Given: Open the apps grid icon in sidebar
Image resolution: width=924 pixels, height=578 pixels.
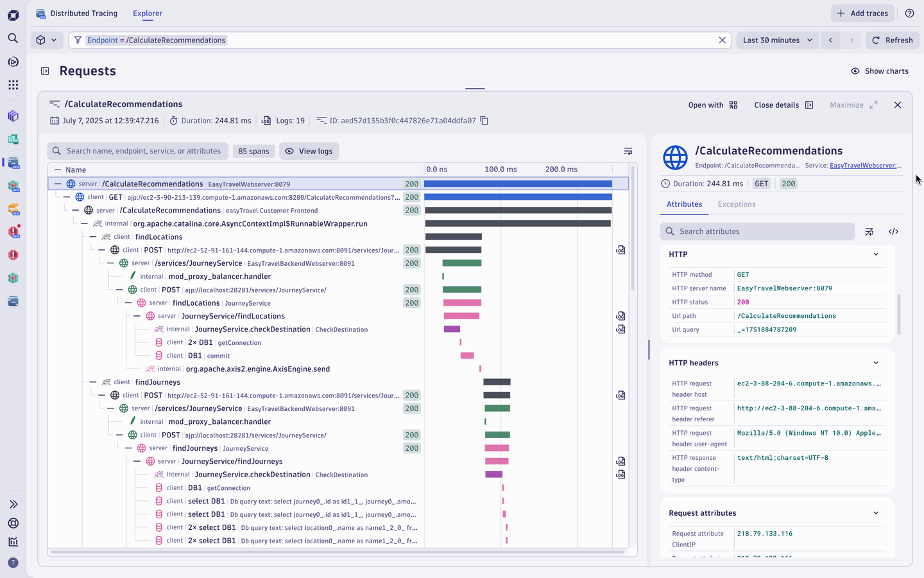Looking at the screenshot, I should (x=13, y=85).
